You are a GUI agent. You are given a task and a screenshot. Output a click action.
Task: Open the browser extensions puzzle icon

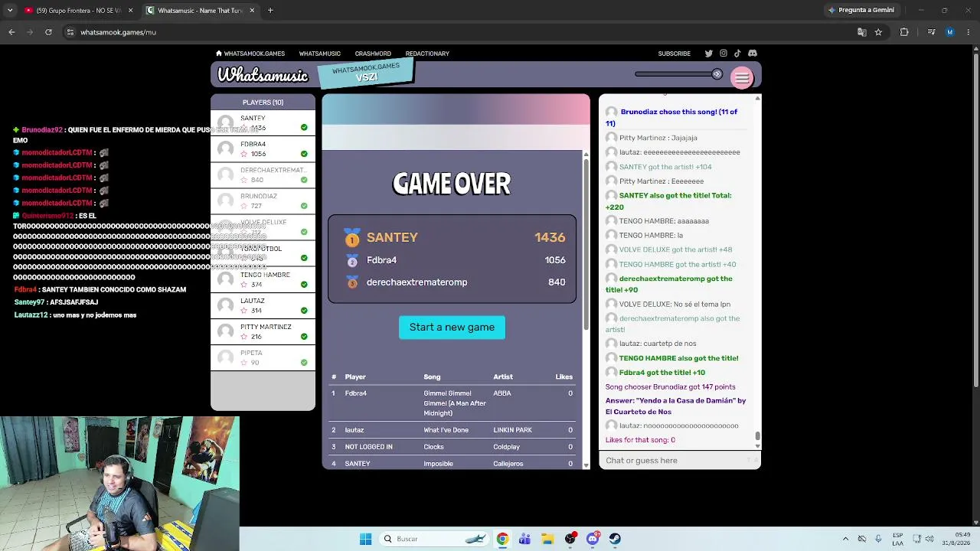click(904, 32)
